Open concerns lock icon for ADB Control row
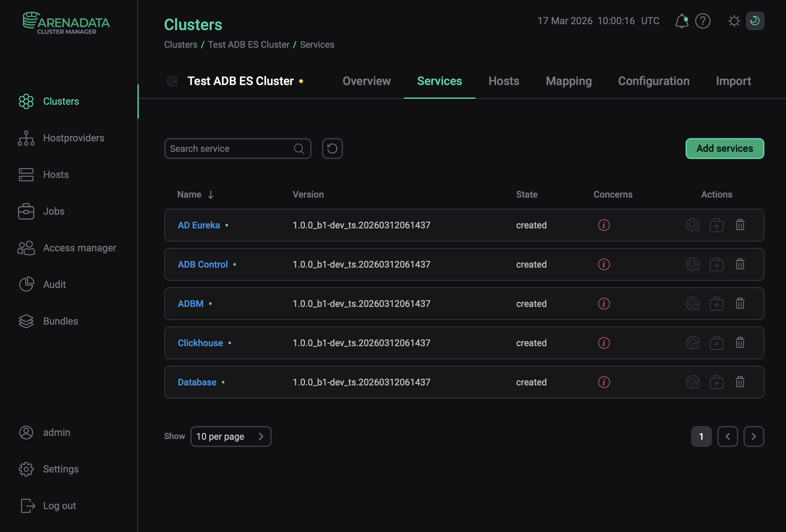The image size is (786, 532). coord(693,264)
